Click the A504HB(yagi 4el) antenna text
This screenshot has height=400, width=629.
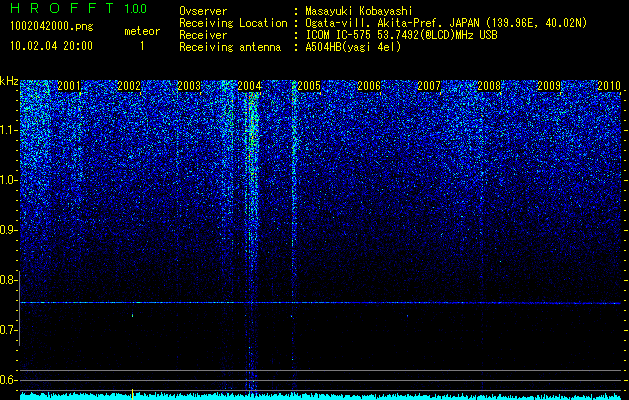point(353,47)
